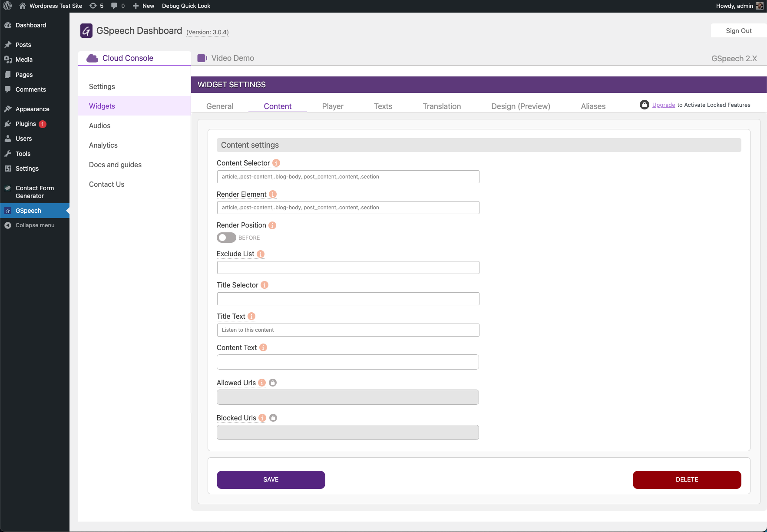Open the Design (Preview) tab
767x532 pixels.
pyautogui.click(x=521, y=106)
